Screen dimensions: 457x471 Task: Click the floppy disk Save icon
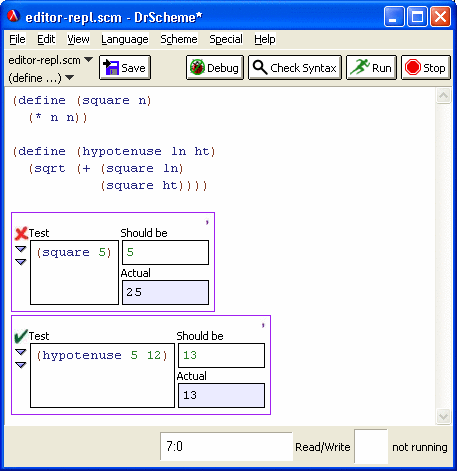pyautogui.click(x=111, y=68)
